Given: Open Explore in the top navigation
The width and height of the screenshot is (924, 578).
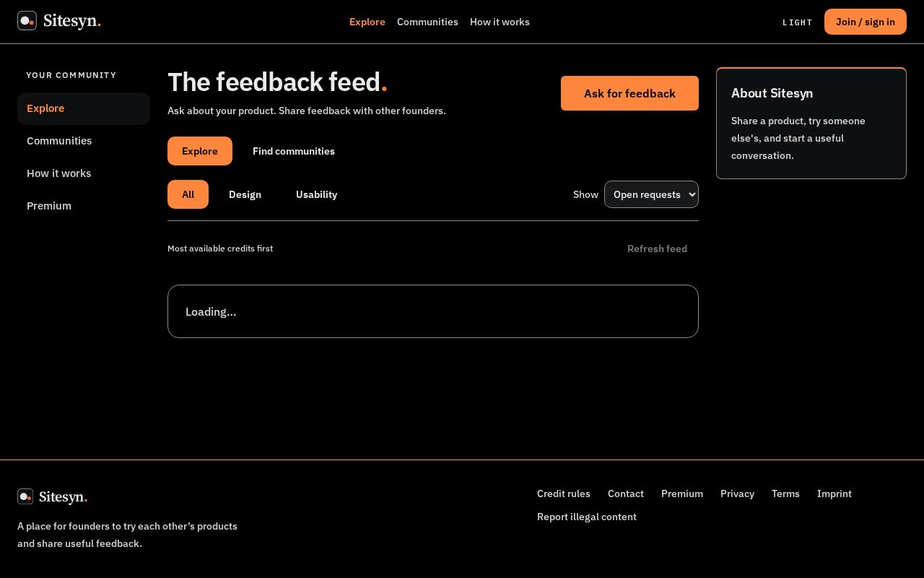Looking at the screenshot, I should [x=367, y=22].
